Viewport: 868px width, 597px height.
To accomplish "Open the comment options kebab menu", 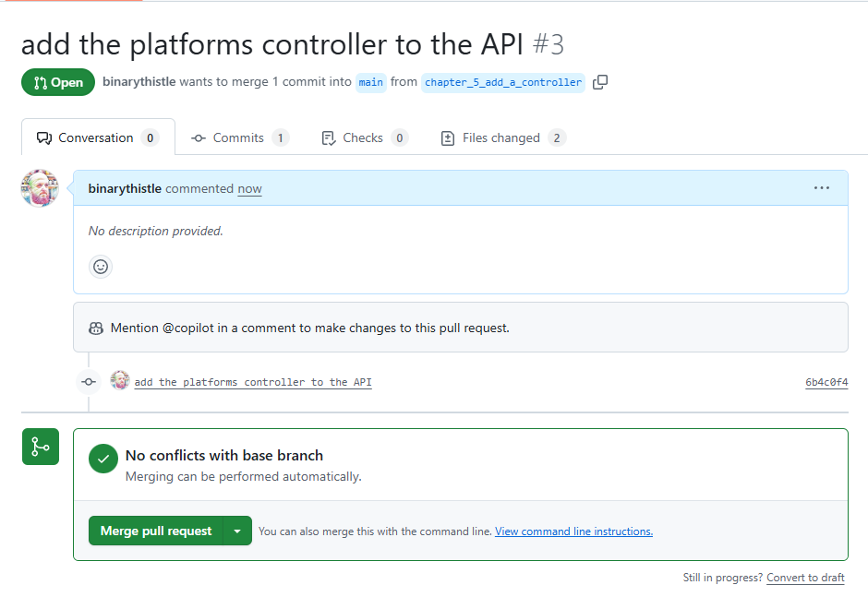I will click(x=822, y=187).
